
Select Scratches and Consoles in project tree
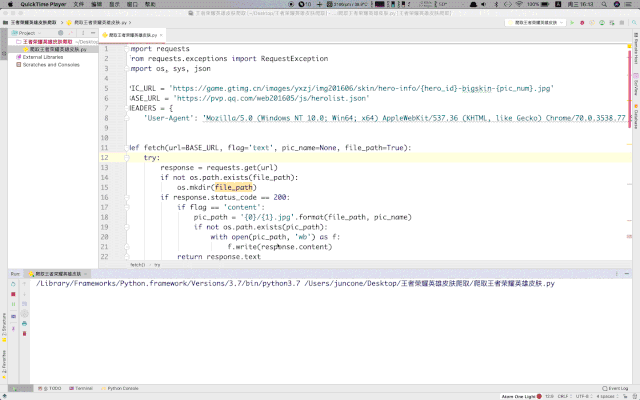tap(48, 65)
